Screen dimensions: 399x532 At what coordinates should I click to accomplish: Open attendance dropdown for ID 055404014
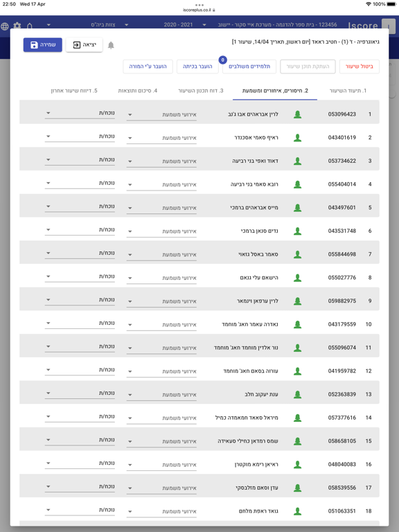pos(80,183)
